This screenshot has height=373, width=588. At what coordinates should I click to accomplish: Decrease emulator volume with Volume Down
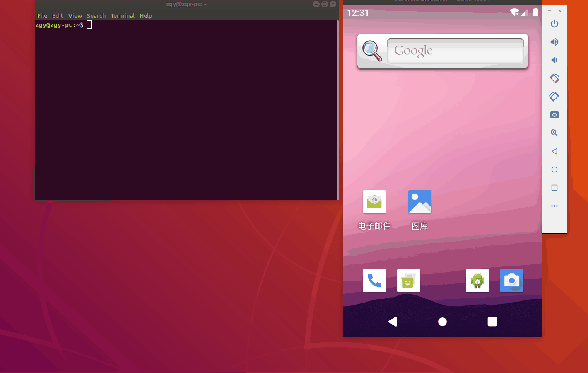click(x=554, y=60)
